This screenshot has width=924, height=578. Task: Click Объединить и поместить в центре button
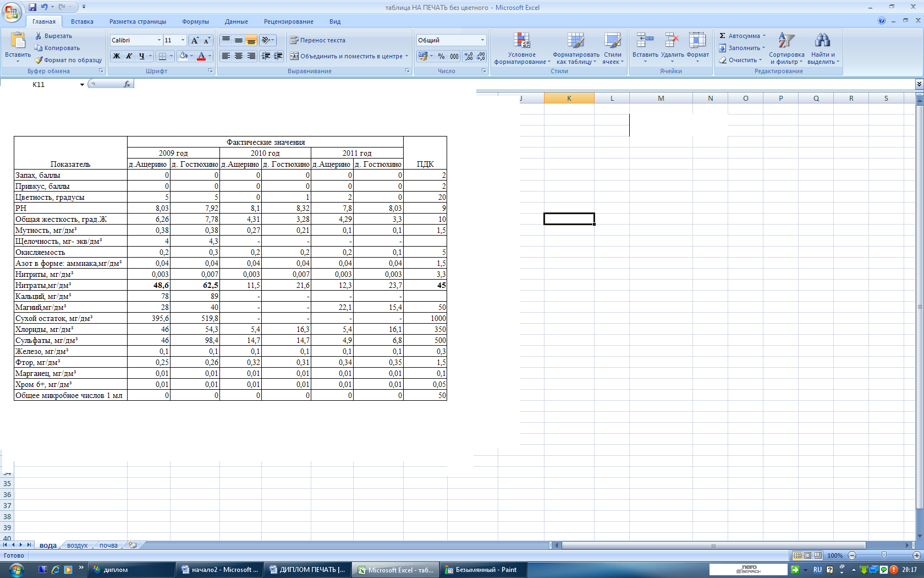coord(349,56)
